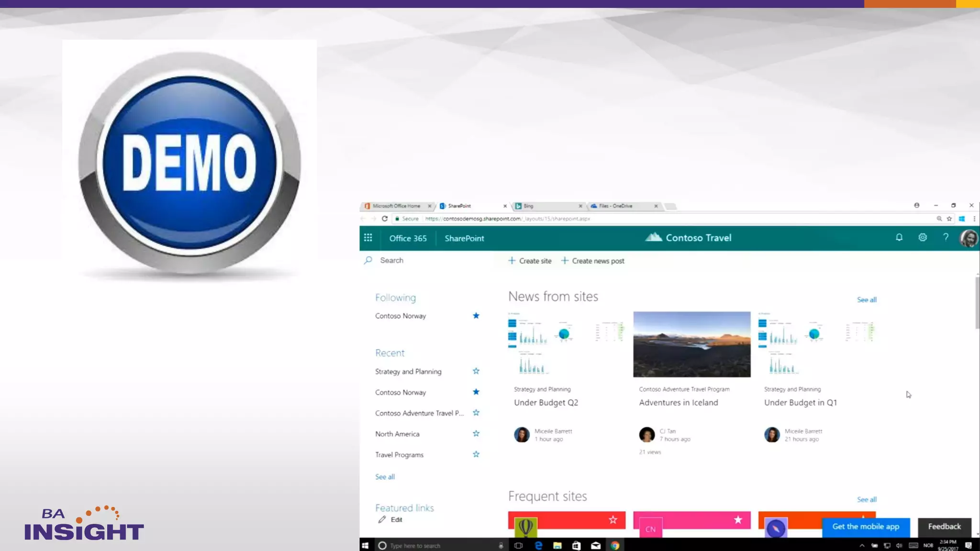The width and height of the screenshot is (980, 551).
Task: Open the settings gear in header
Action: [x=923, y=237]
